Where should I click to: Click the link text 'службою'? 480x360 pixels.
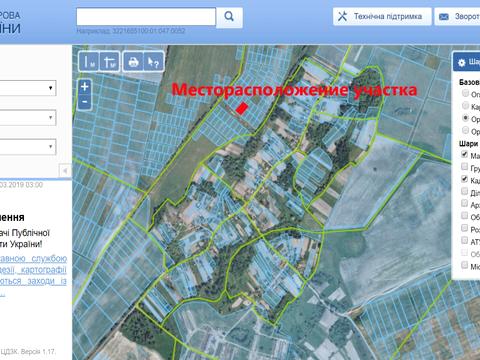[x=49, y=258]
